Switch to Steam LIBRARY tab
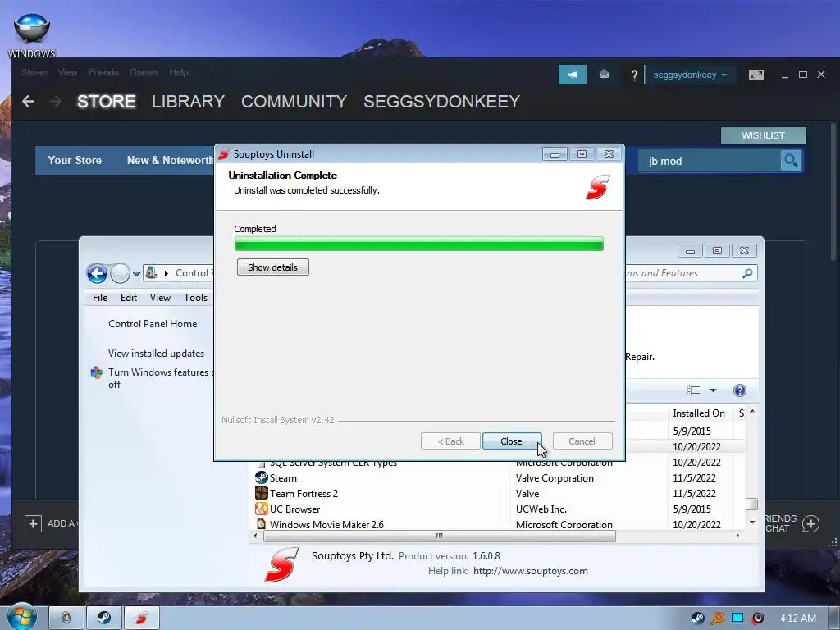This screenshot has height=630, width=840. point(188,101)
